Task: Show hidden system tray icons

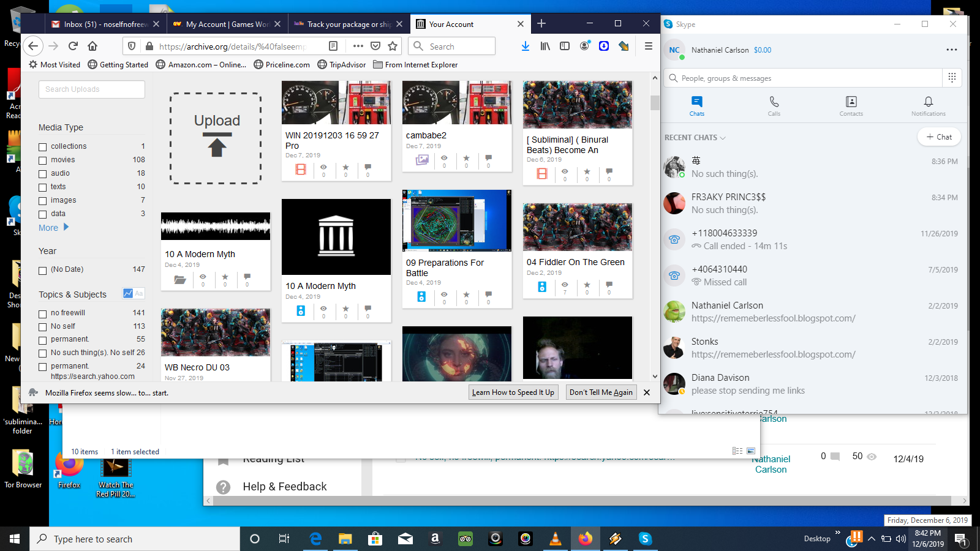Action: point(871,539)
